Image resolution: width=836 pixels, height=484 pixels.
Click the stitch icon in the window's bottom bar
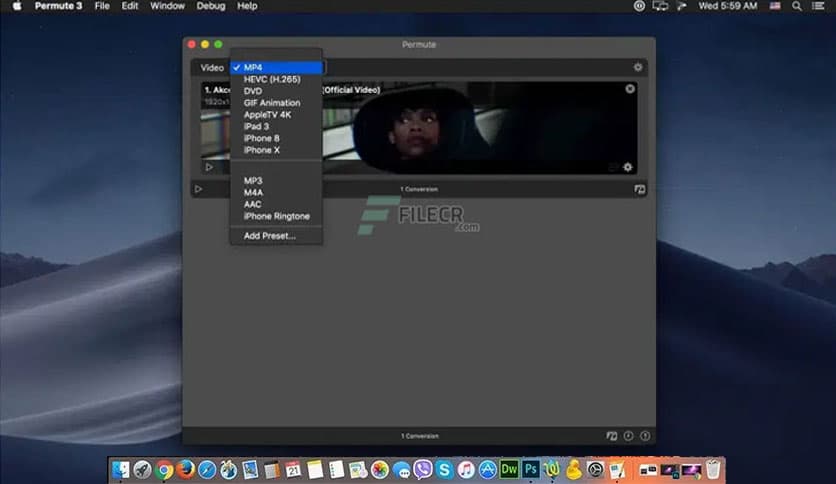[x=612, y=436]
